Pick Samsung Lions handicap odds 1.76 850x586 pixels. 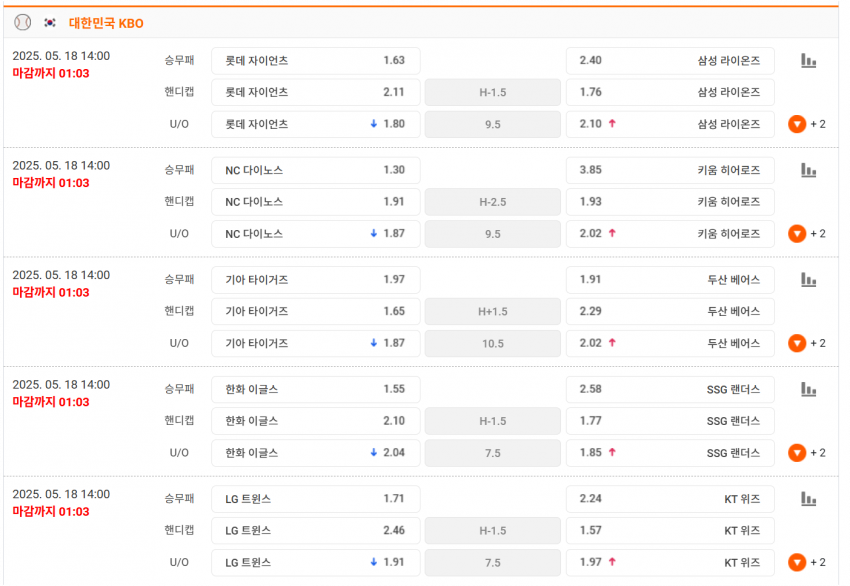click(670, 92)
